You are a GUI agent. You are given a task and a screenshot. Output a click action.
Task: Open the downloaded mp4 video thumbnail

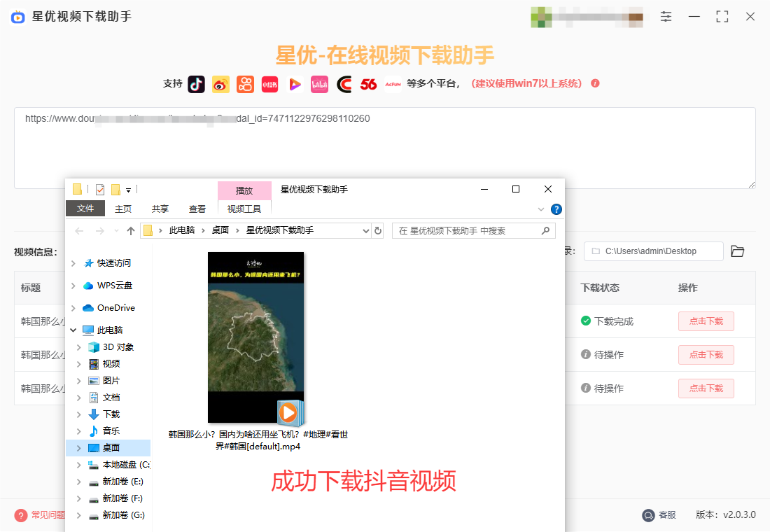click(x=255, y=337)
